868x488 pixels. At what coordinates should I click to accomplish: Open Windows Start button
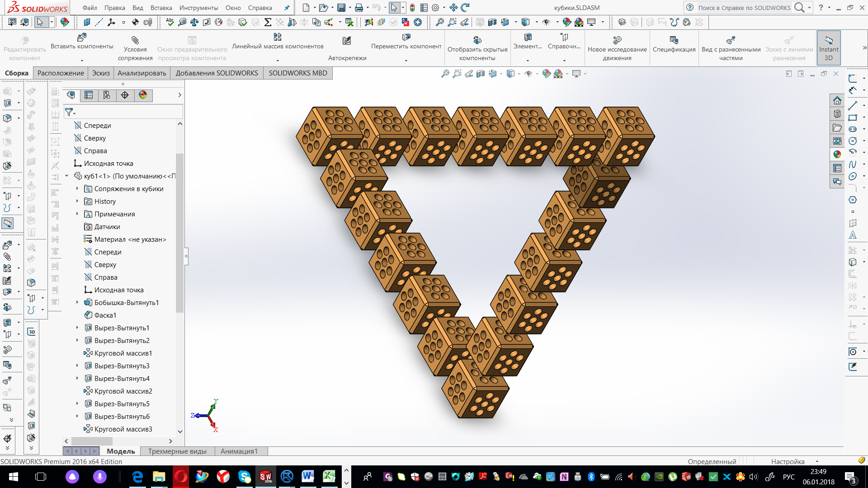click(x=14, y=477)
